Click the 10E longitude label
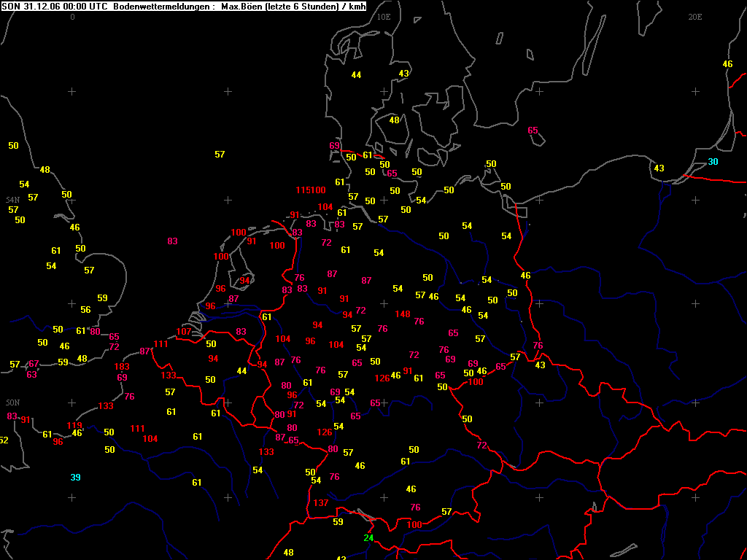The width and height of the screenshot is (747, 560). pos(384,17)
